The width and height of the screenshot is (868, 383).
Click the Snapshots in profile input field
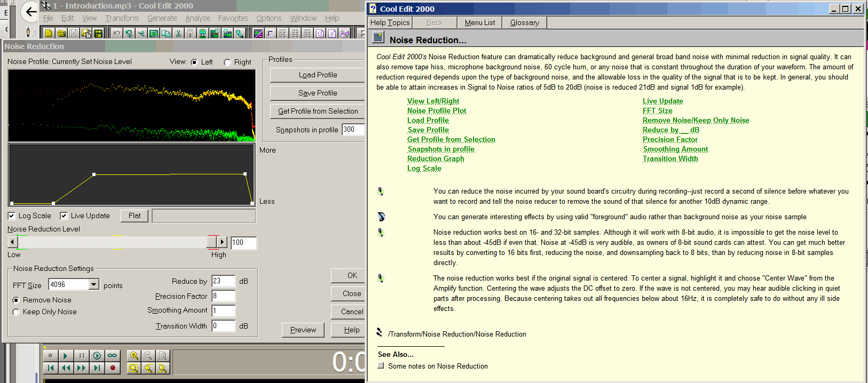(x=353, y=130)
